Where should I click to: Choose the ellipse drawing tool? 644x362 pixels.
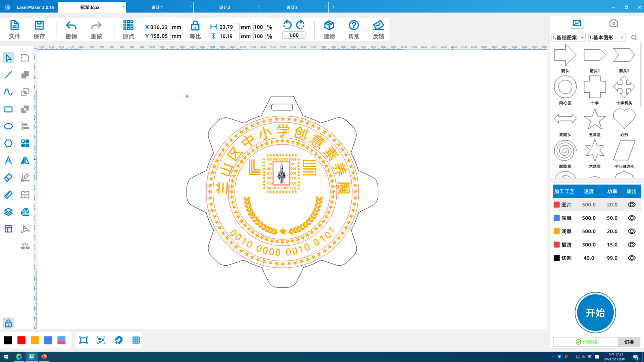click(8, 126)
